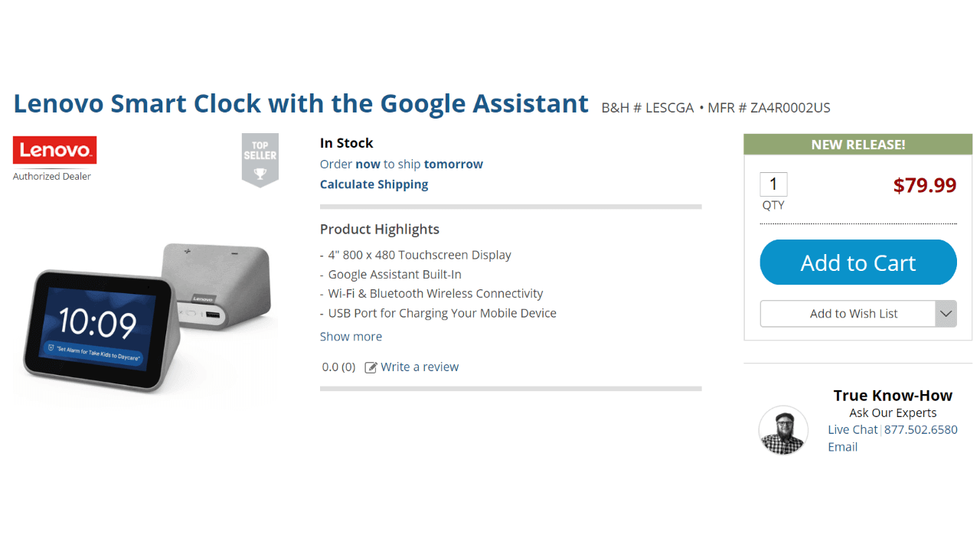Click the Add to Wish List button
980x551 pixels.
click(848, 314)
